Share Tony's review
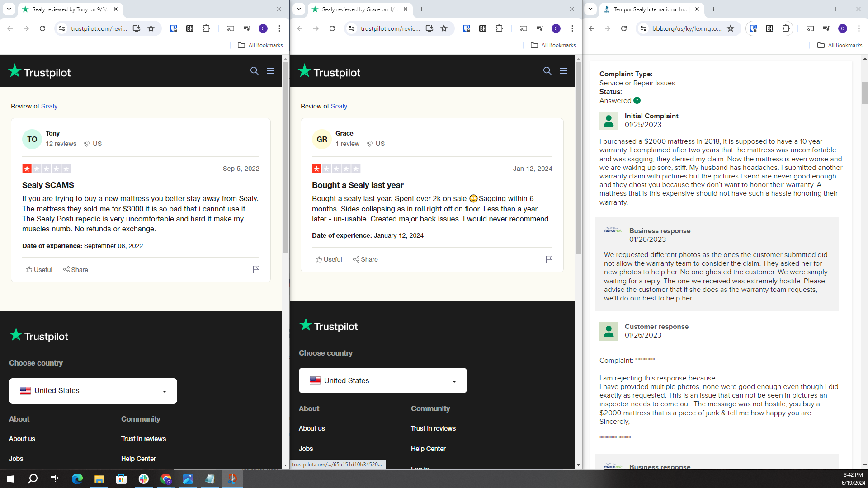This screenshot has height=488, width=868. click(75, 270)
